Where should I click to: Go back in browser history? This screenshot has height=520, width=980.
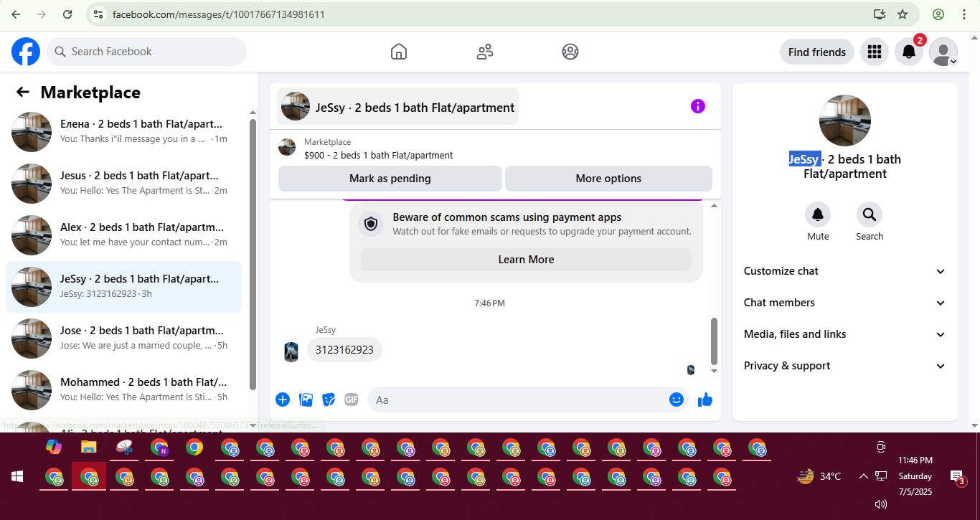(x=16, y=14)
